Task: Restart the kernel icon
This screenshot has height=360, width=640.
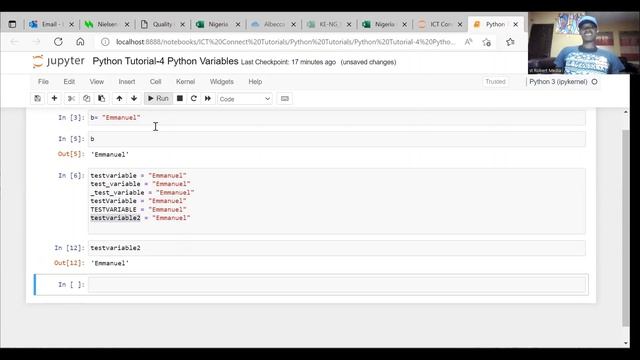Action: point(193,99)
